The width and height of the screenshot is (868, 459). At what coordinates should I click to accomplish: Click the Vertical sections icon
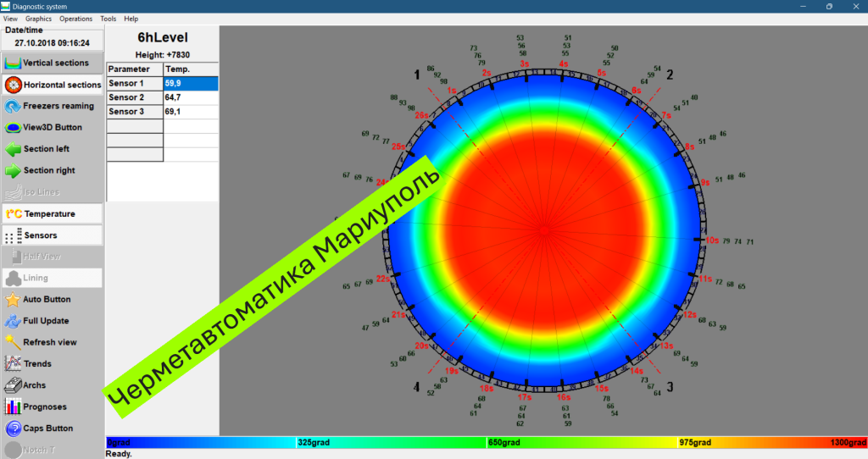(x=13, y=63)
